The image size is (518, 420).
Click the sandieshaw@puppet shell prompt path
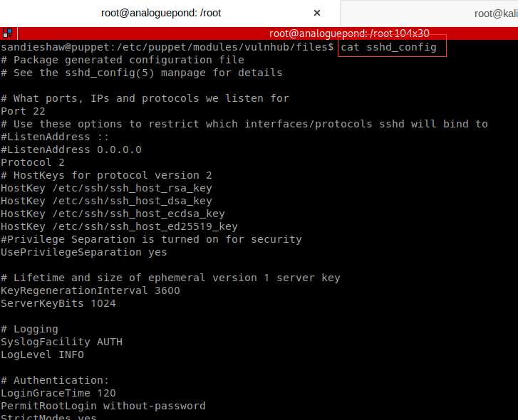click(x=167, y=47)
